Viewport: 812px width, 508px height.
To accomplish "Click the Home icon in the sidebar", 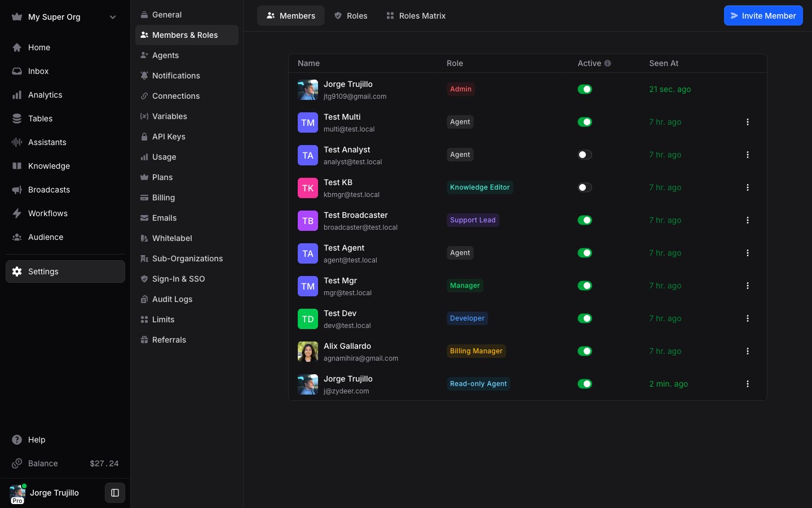I will [x=17, y=47].
